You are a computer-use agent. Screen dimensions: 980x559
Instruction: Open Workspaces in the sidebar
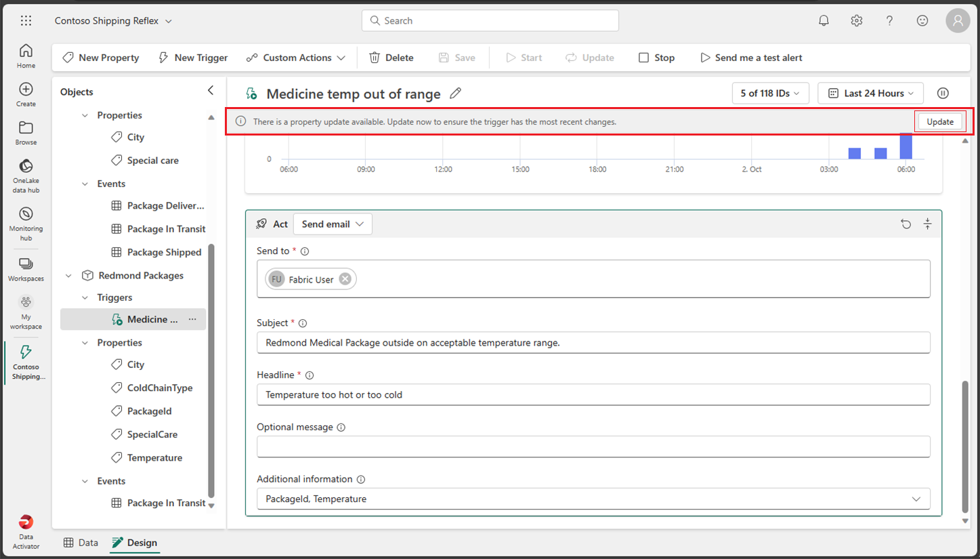[26, 269]
